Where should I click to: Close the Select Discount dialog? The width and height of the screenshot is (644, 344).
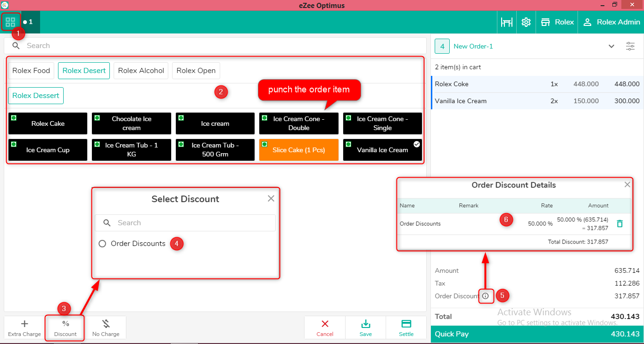271,198
